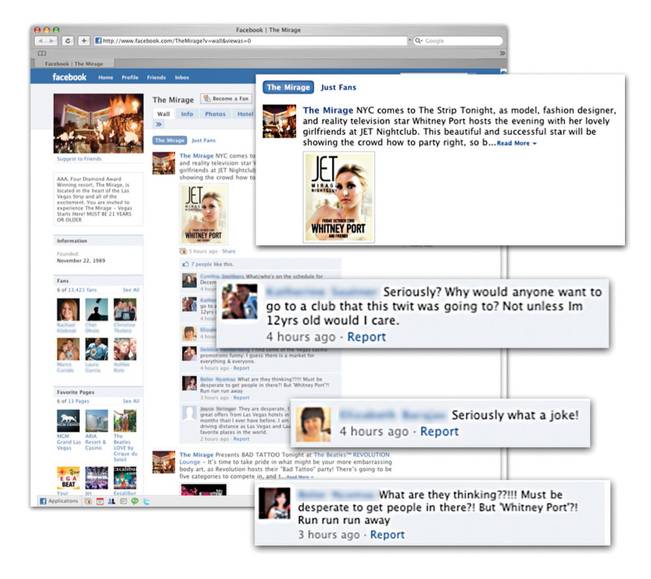Click the Facebook icon beside Applications in bottom bar
This screenshot has width=651, height=579.
click(43, 501)
